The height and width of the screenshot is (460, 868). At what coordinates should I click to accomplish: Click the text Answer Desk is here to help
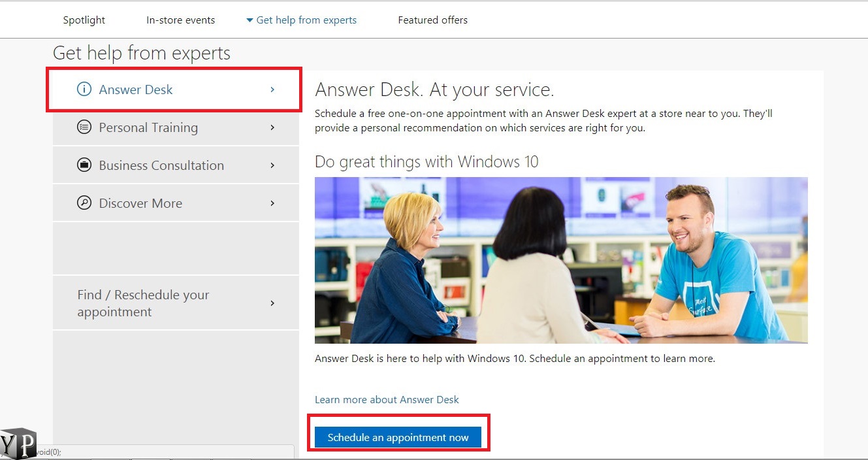point(515,359)
